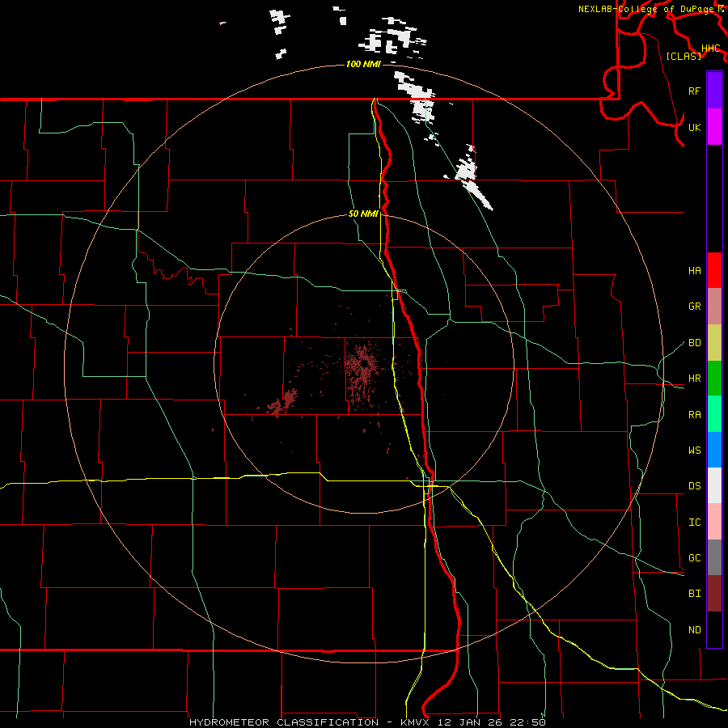Click the WS legend label
728x728 pixels.
tap(694, 451)
